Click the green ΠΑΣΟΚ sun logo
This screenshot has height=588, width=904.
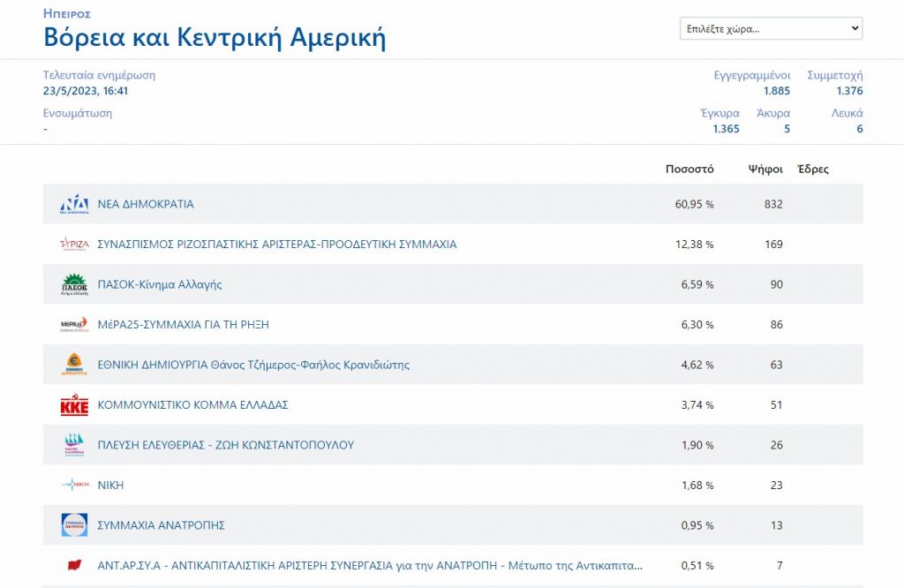pos(74,284)
